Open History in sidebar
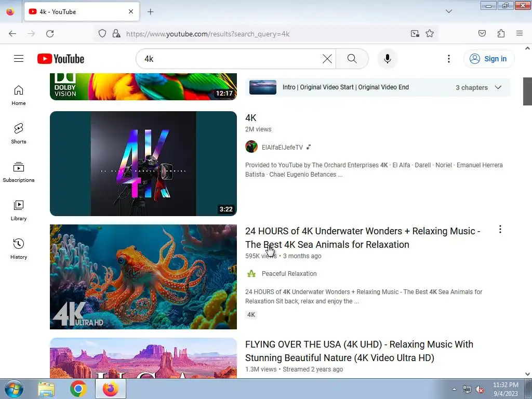 coord(19,249)
